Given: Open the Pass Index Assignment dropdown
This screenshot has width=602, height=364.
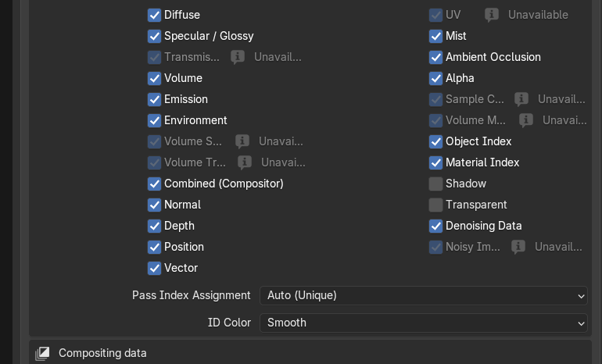Looking at the screenshot, I should (424, 295).
